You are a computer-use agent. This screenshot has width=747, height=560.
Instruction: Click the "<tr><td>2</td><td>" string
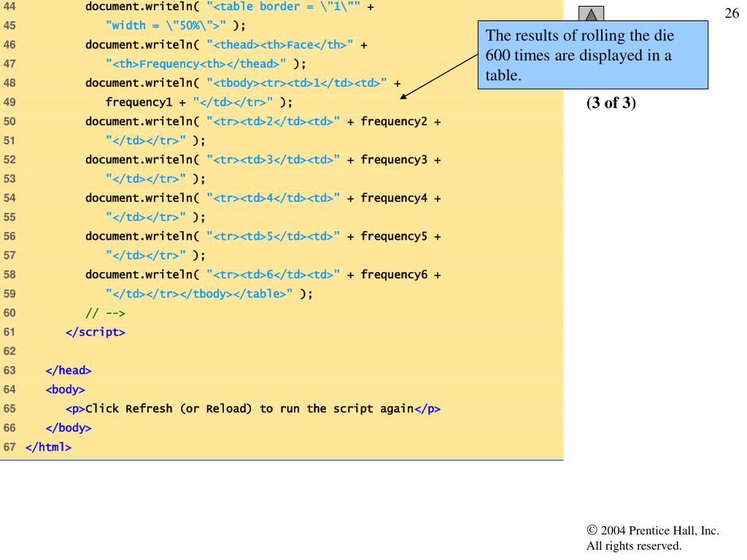[x=273, y=122]
